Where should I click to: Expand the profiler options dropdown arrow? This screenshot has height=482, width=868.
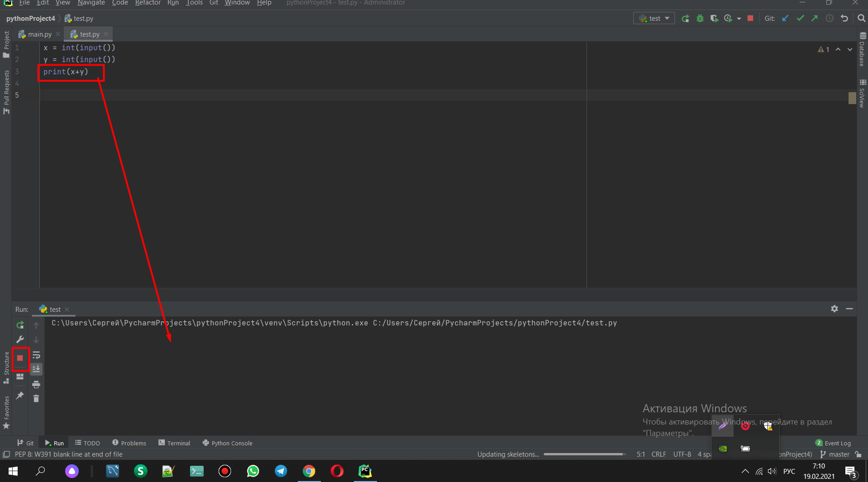pos(739,19)
